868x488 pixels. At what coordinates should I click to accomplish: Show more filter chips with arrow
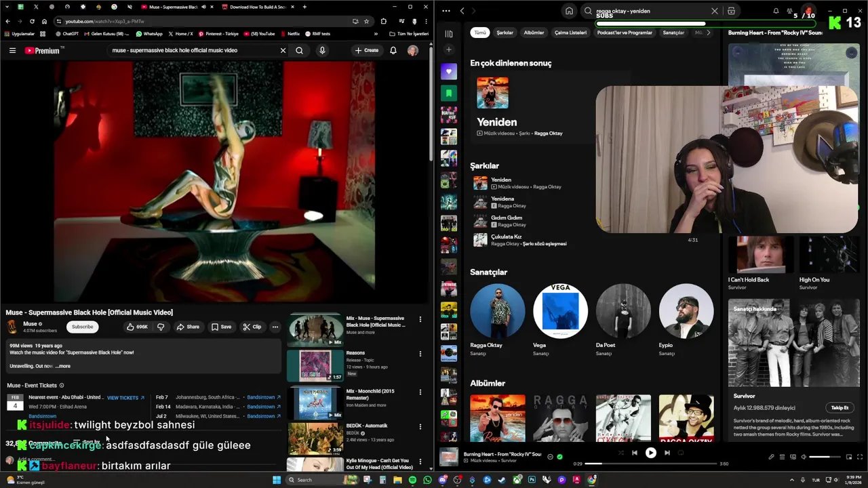point(708,33)
